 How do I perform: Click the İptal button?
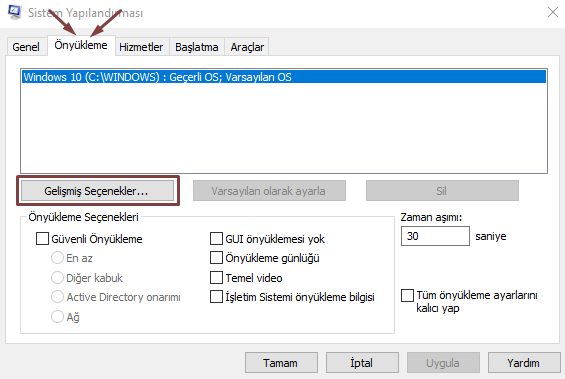(x=362, y=362)
